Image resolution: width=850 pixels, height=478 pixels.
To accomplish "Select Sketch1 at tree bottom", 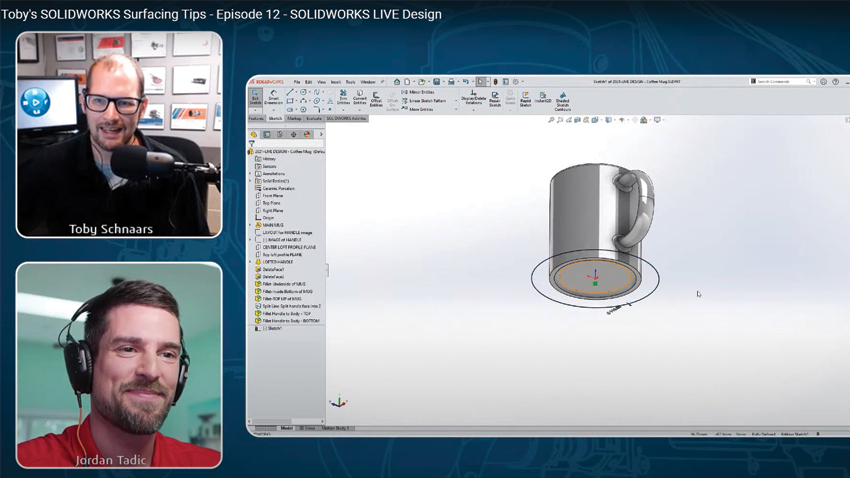I will point(269,328).
